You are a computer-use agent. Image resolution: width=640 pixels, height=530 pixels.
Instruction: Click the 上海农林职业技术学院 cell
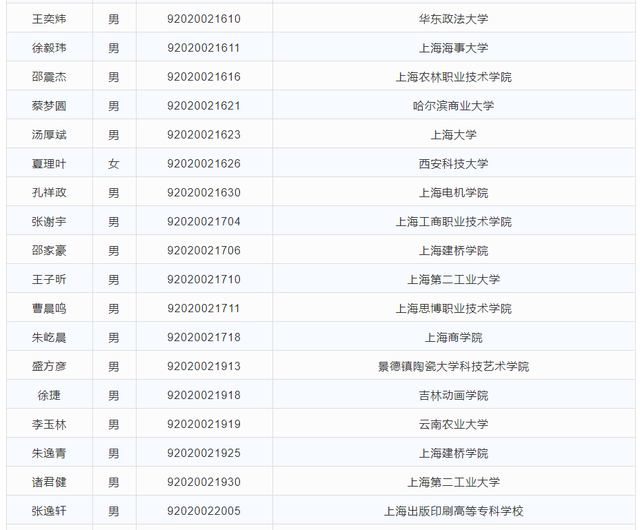453,77
